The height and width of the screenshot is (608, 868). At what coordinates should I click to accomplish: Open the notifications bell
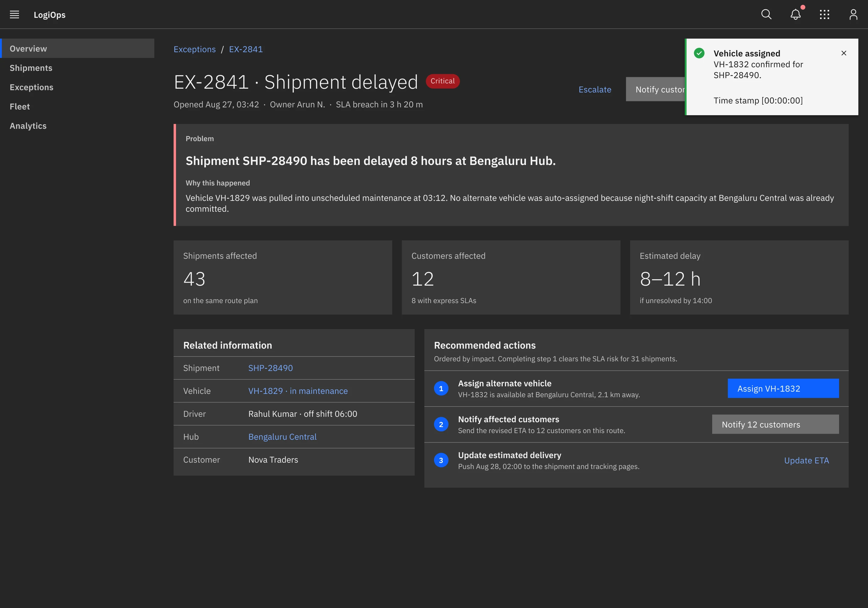(795, 14)
